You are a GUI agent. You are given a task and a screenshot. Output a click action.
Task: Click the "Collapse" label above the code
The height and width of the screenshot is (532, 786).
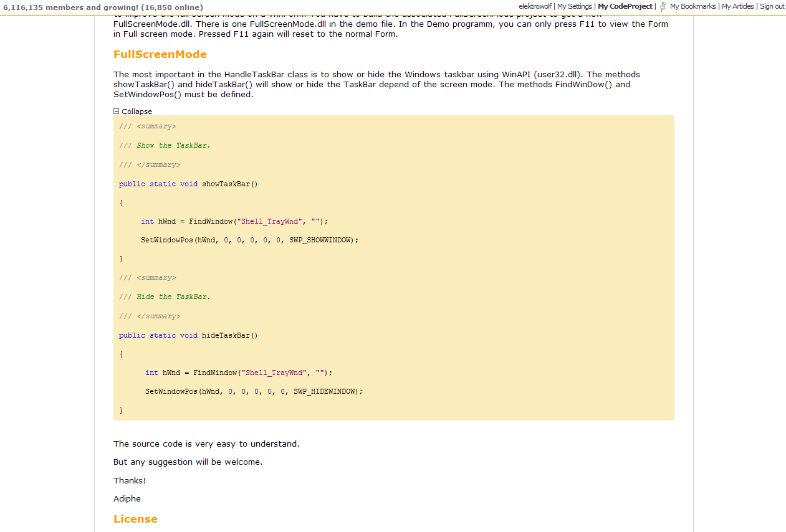(x=136, y=111)
